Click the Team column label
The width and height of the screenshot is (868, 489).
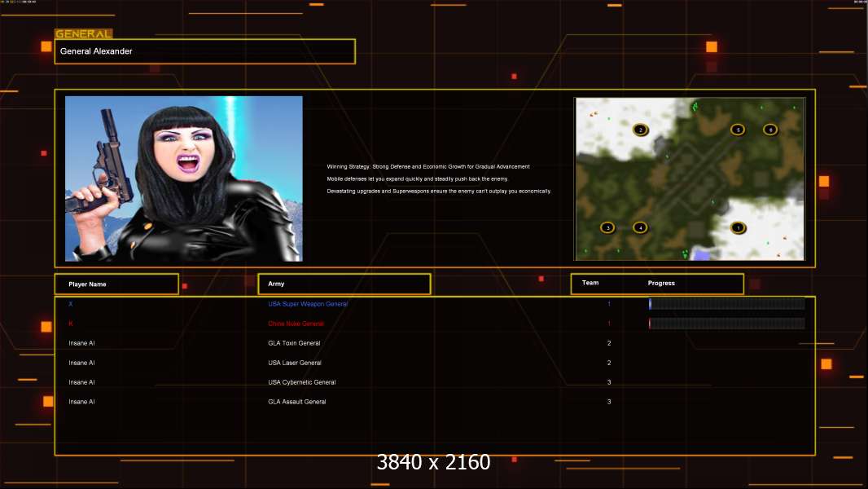tap(590, 283)
